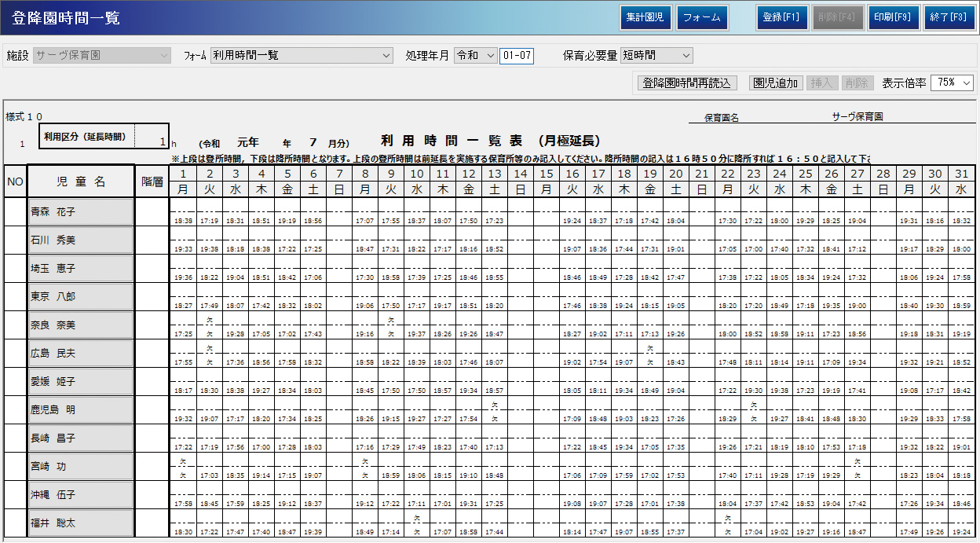
Task: Click the 処理年月 01-07 input field
Action: click(x=517, y=55)
